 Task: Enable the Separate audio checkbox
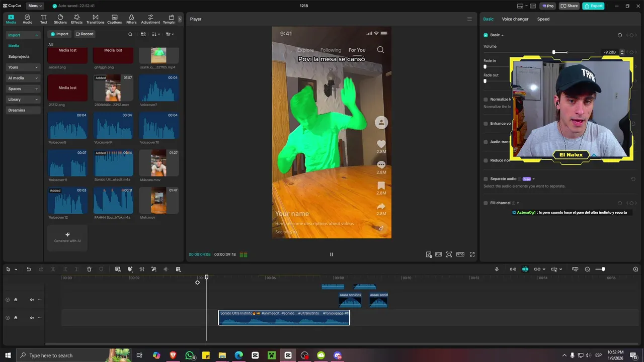[x=486, y=179]
